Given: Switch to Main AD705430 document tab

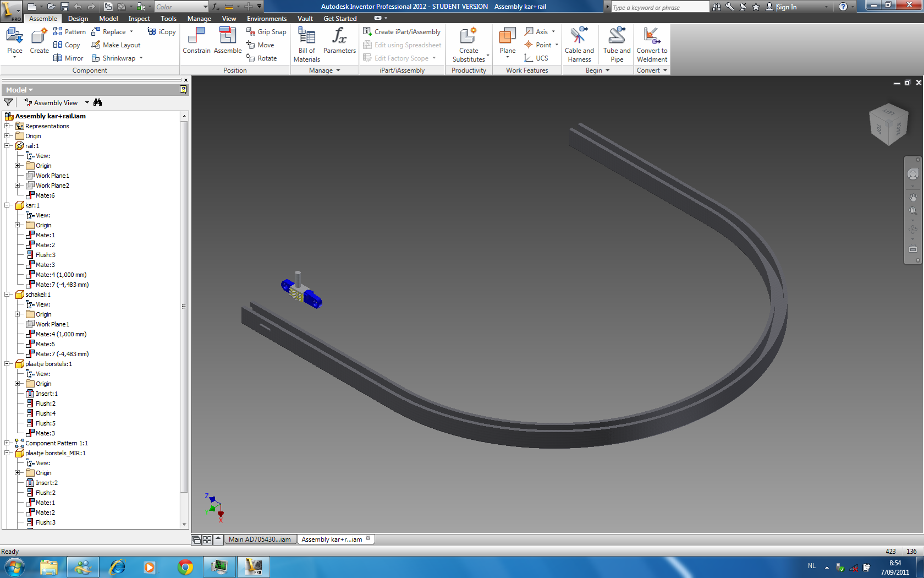Looking at the screenshot, I should (260, 539).
